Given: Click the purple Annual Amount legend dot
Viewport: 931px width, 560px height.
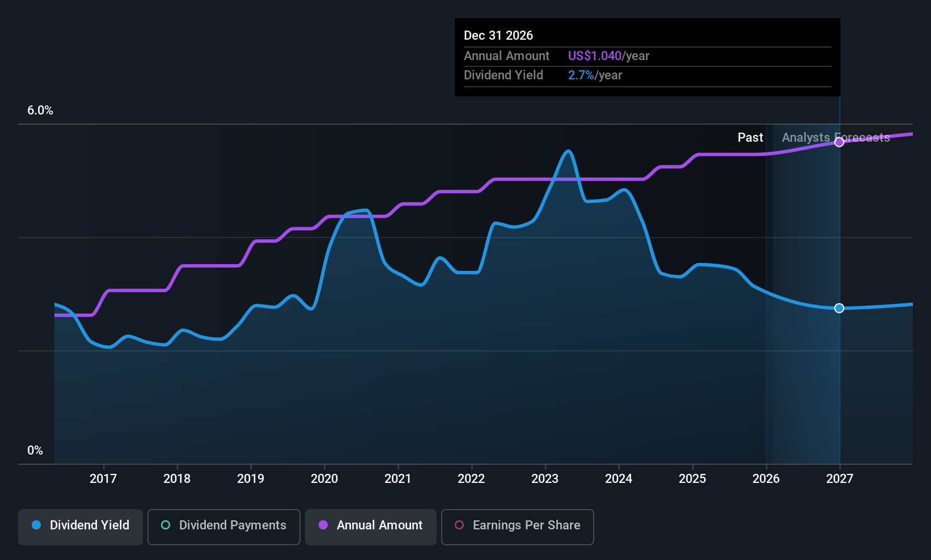Looking at the screenshot, I should pos(323,525).
